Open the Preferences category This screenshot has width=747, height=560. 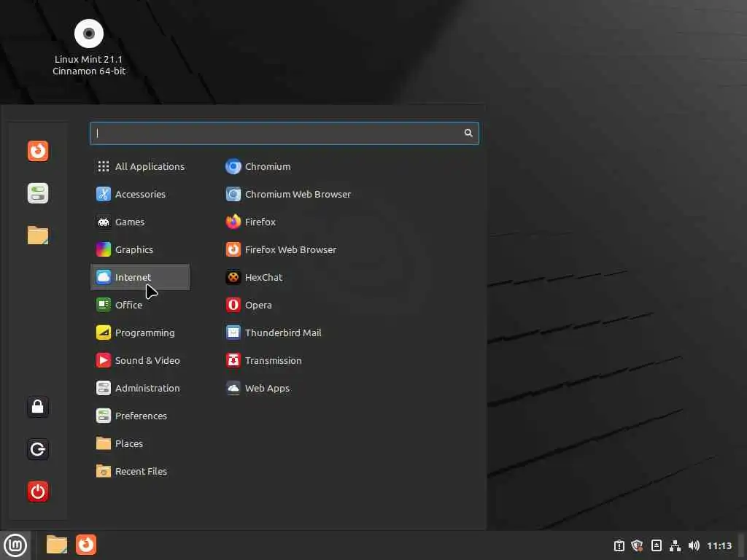pyautogui.click(x=140, y=416)
